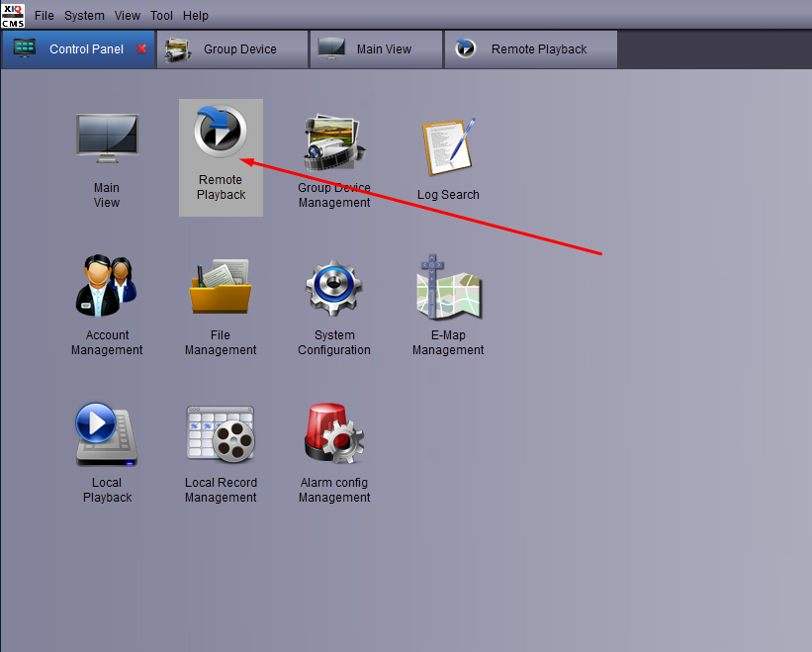Open the E-Map Management map icon
812x652 pixels.
point(448,286)
